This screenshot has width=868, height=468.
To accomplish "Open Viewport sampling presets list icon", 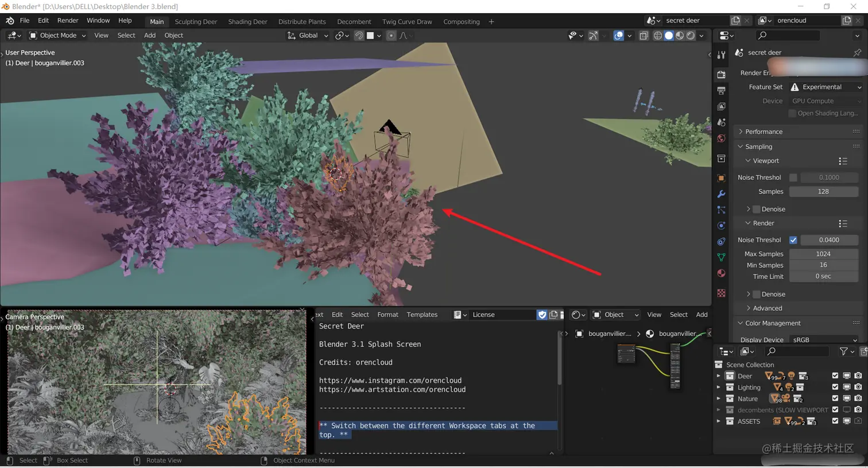I will coord(843,161).
